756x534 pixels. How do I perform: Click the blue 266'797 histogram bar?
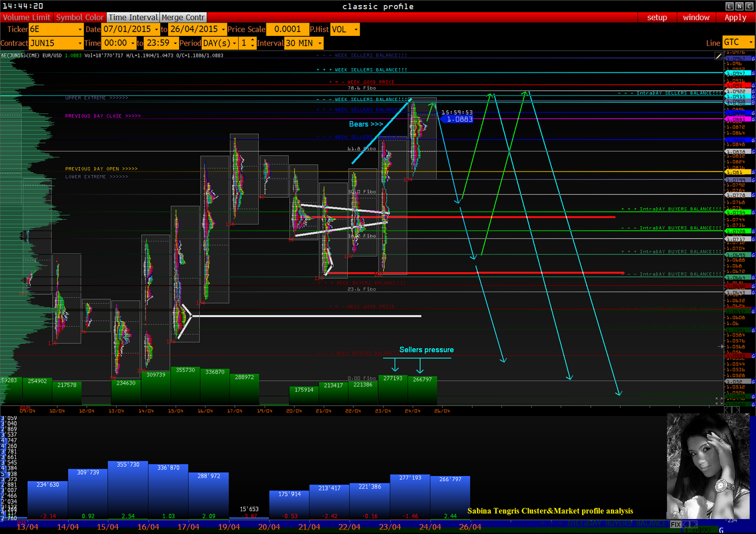click(450, 497)
